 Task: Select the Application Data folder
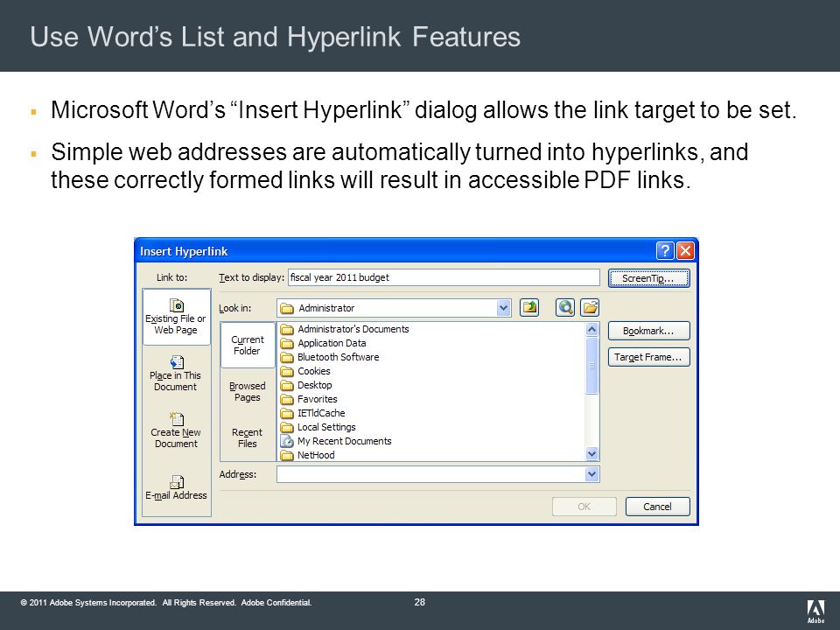324,343
